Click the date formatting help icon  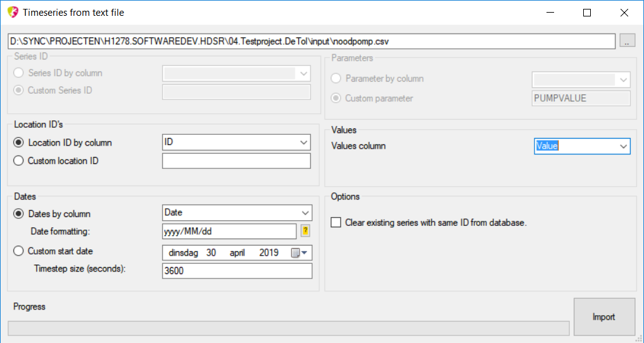[305, 232]
